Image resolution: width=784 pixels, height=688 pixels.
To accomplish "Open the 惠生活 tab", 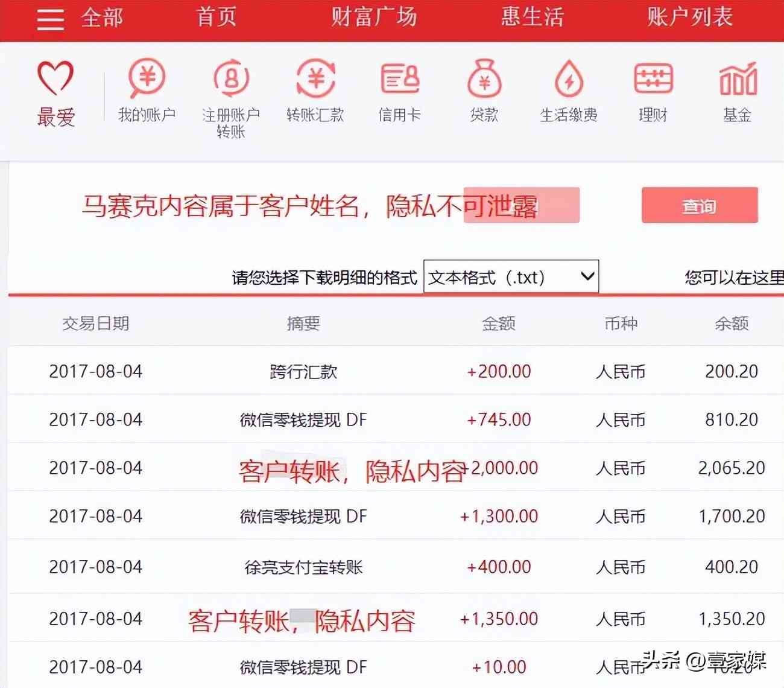I will point(532,17).
